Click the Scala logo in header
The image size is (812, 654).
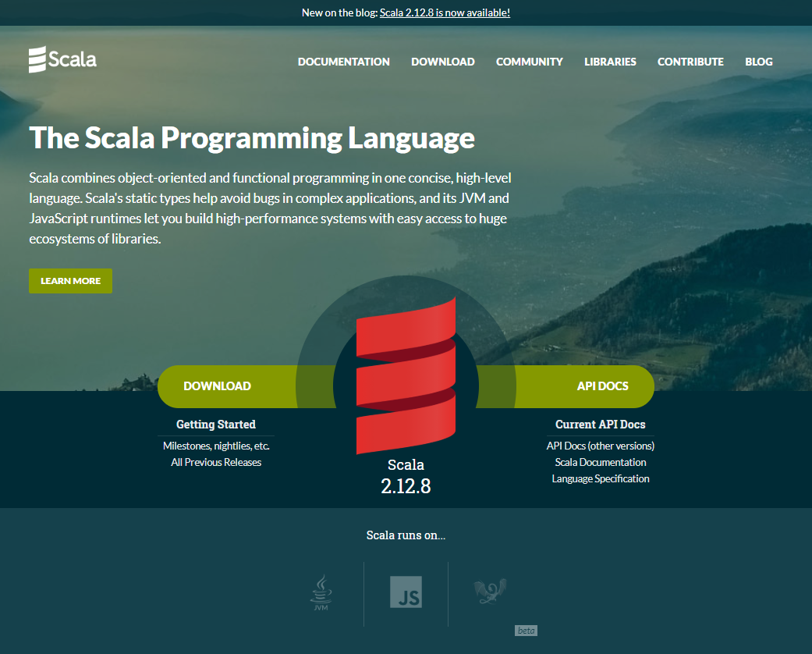pyautogui.click(x=62, y=59)
